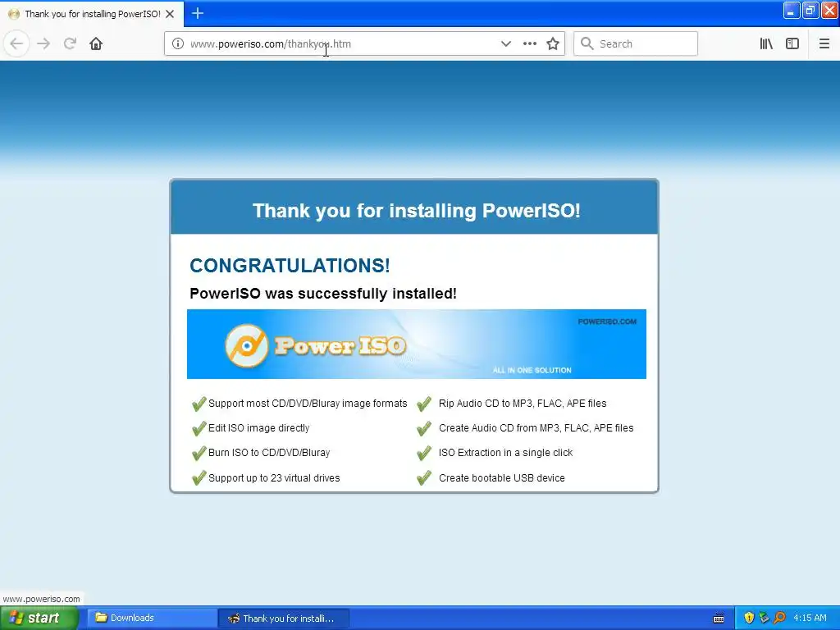The width and height of the screenshot is (840, 630).
Task: Click checkmark beside 'ISO Extraction in a single click'
Action: click(x=424, y=453)
